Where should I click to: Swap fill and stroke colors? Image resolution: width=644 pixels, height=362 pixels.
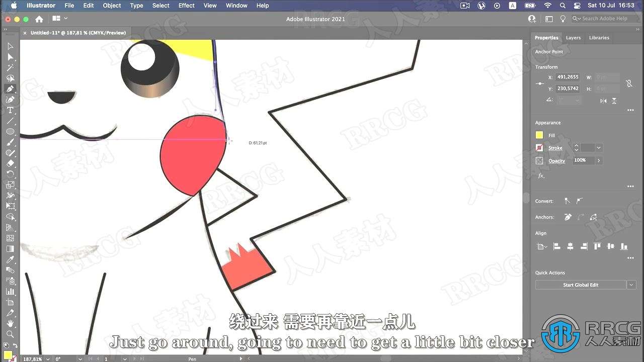click(x=15, y=345)
